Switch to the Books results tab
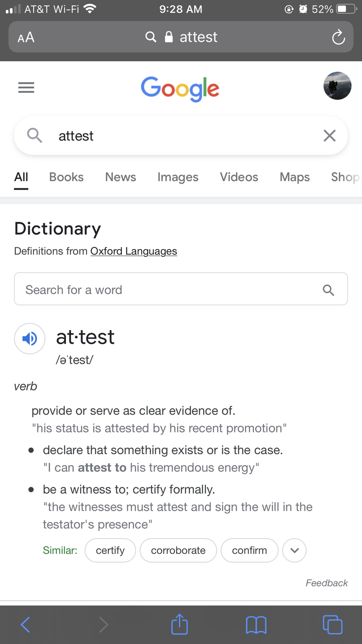Viewport: 362px width, 644px height. coord(67,177)
